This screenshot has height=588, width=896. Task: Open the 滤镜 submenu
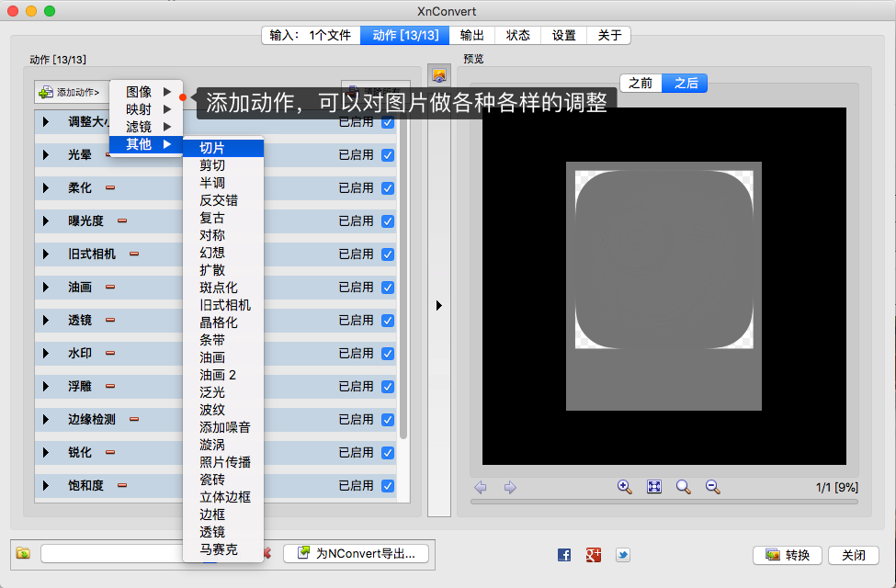[x=146, y=126]
